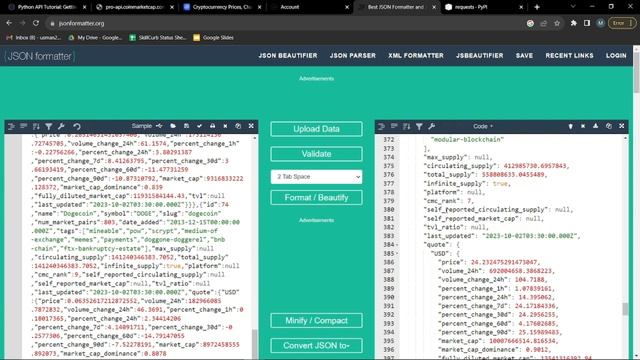Click the format JSON icon in left editor toolbar

(11, 127)
